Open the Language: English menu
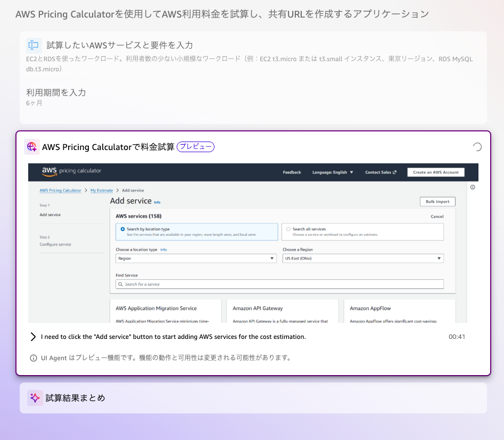Image resolution: width=504 pixels, height=440 pixels. [x=333, y=172]
